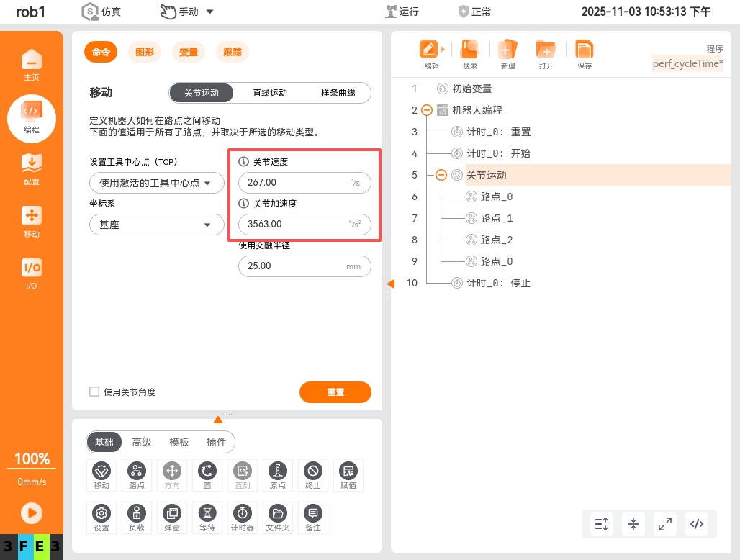
Task: Open the program code view
Action: click(x=696, y=524)
